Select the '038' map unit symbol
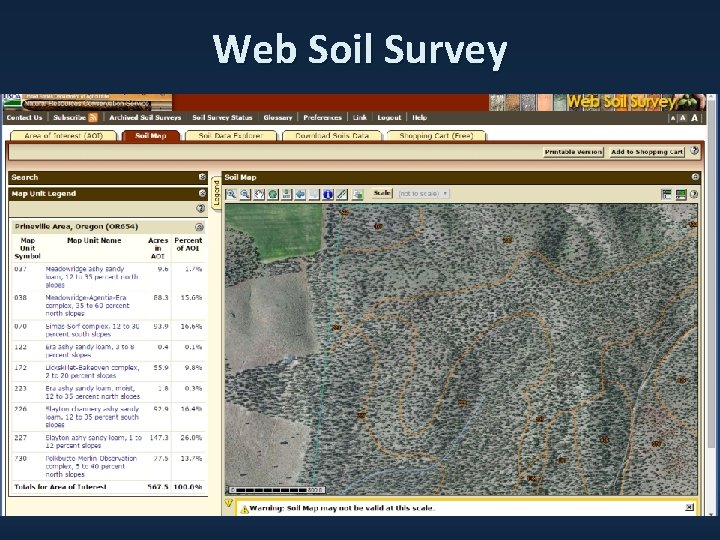The height and width of the screenshot is (540, 720). (21, 298)
